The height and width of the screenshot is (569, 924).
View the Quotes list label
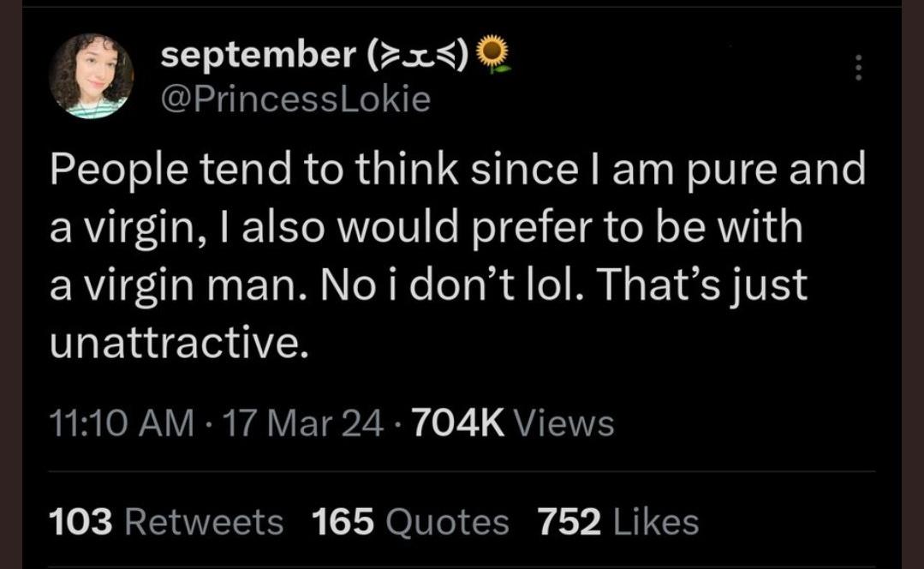click(x=447, y=522)
